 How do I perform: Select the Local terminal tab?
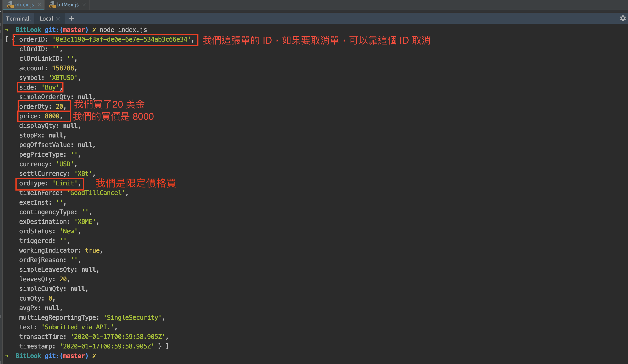[46, 19]
